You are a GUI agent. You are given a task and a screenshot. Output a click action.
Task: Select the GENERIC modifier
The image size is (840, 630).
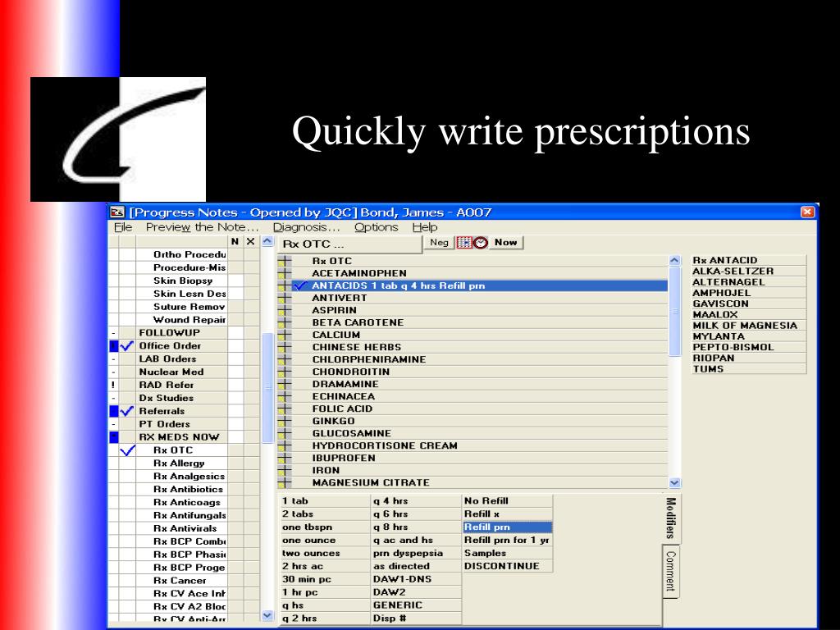(x=416, y=605)
